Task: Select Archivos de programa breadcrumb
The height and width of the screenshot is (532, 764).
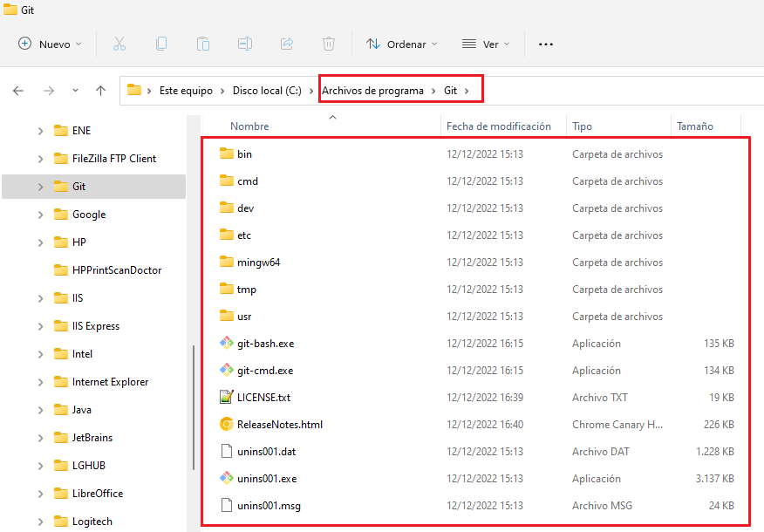Action: [372, 91]
